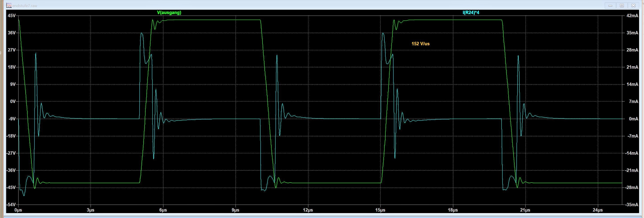Click the 6µs tick on horizontal axis
This screenshot has height=218, width=644.
(163, 210)
